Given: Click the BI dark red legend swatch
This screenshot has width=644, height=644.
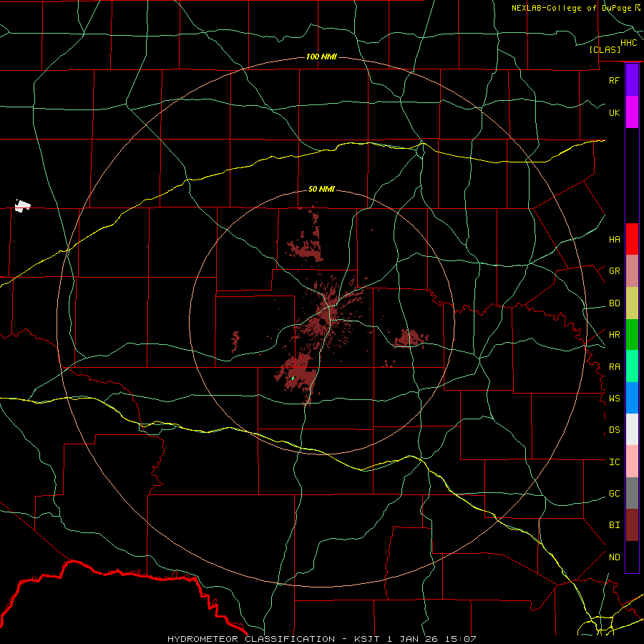Looking at the screenshot, I should (x=632, y=525).
